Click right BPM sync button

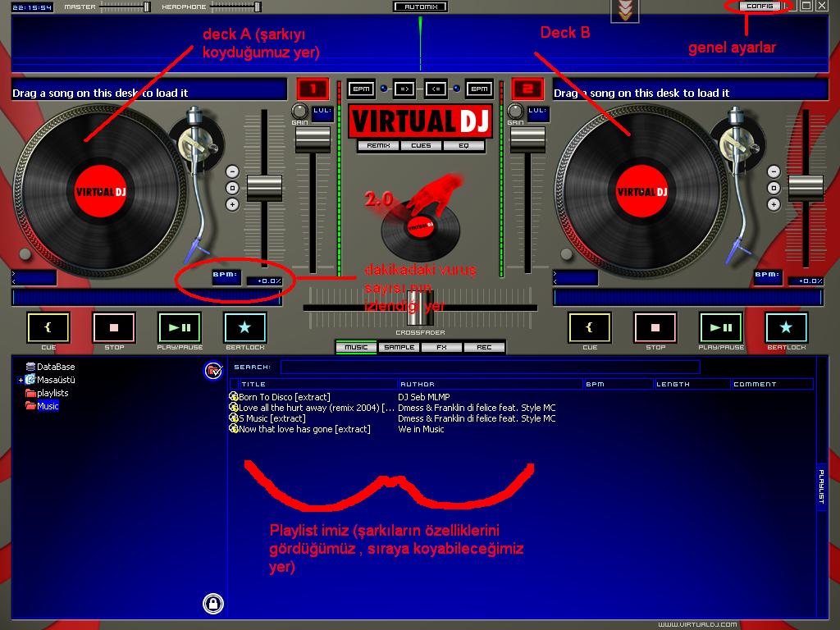(x=479, y=89)
